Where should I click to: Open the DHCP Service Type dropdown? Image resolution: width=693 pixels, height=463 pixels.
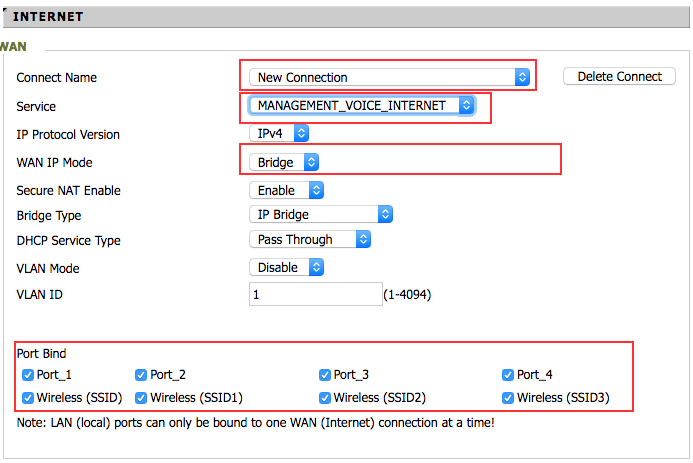[310, 240]
